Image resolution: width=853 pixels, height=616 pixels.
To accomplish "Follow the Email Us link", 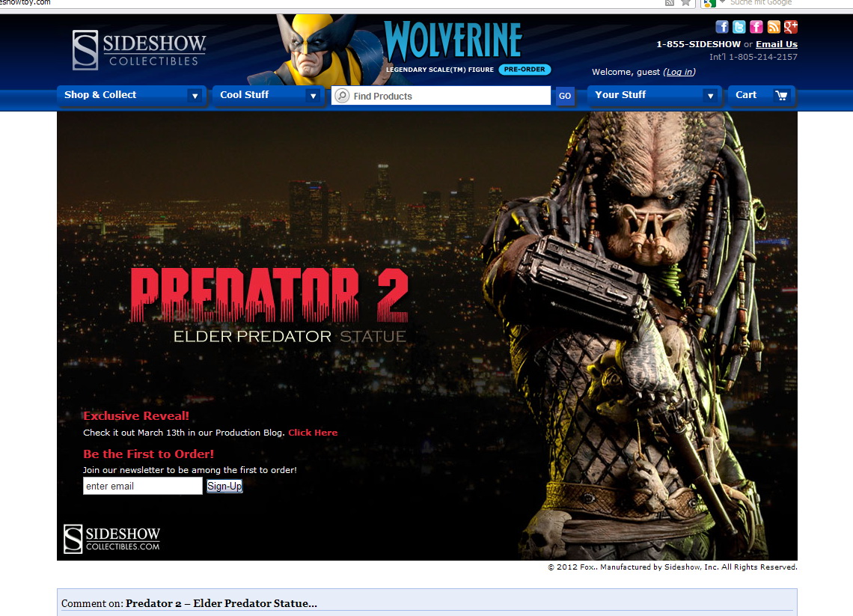I will point(776,44).
